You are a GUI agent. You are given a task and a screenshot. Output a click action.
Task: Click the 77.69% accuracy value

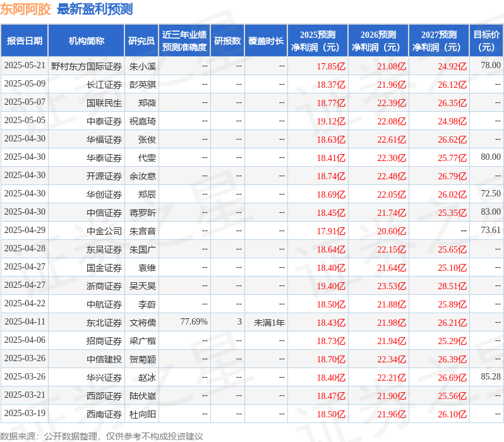point(194,322)
